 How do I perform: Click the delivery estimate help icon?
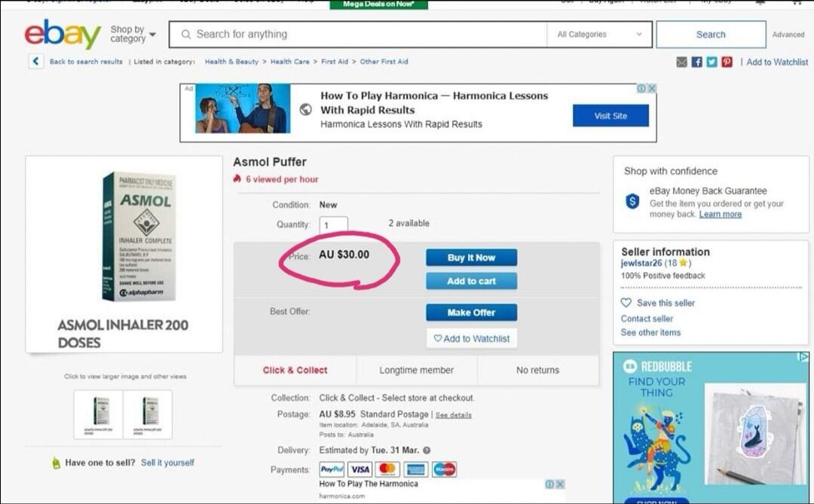click(x=427, y=451)
